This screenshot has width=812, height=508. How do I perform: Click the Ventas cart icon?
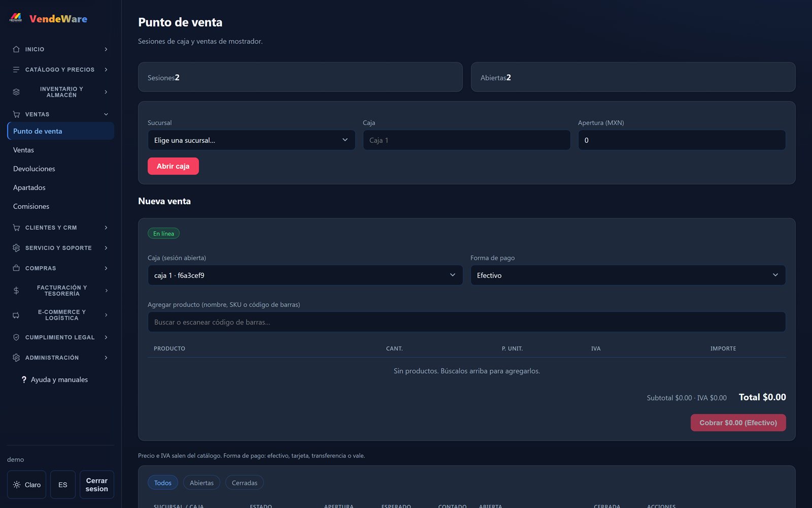pyautogui.click(x=16, y=114)
